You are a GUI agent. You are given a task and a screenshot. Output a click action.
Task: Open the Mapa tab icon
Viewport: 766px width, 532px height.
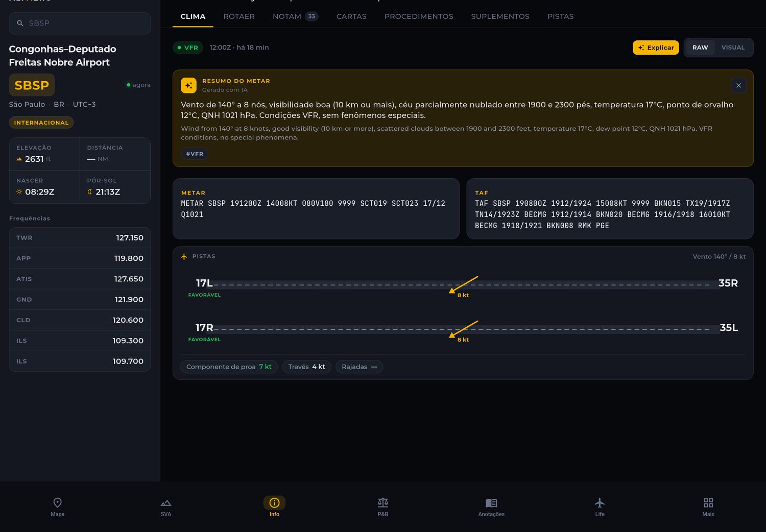(x=58, y=503)
